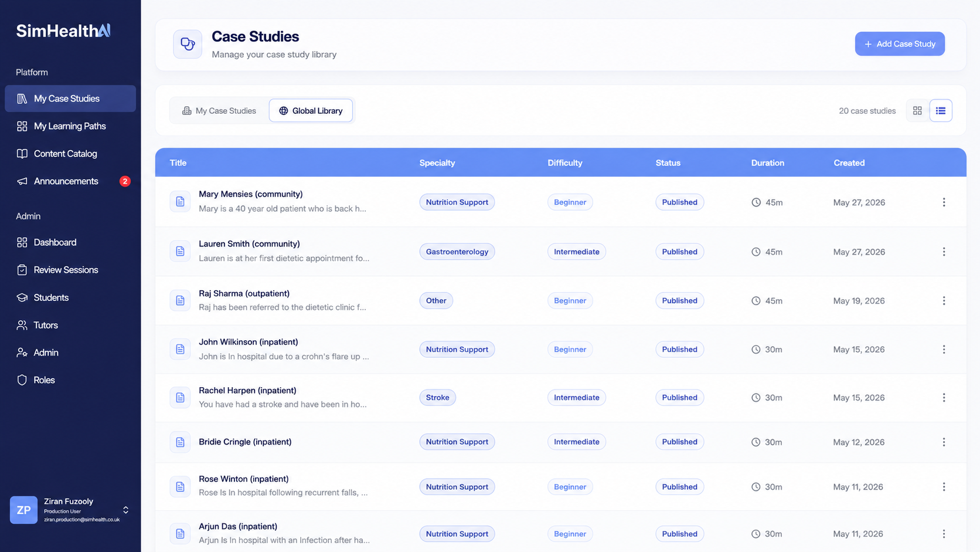Image resolution: width=980 pixels, height=552 pixels.
Task: Click the document icon for Bridie Cringle
Action: pyautogui.click(x=180, y=442)
